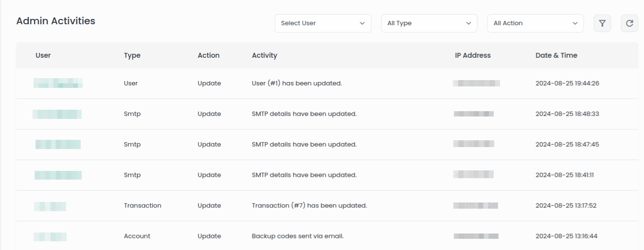Click the refresh icon button

(x=629, y=23)
